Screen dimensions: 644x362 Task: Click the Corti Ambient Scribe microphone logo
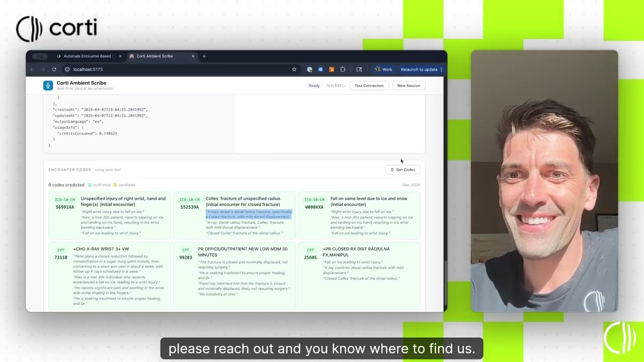pos(48,85)
